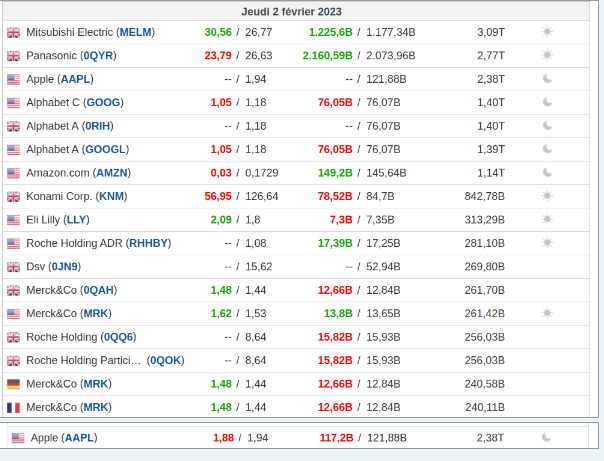Click Panasonic revenue 2.160,59B
The image size is (604, 461).
327,56
